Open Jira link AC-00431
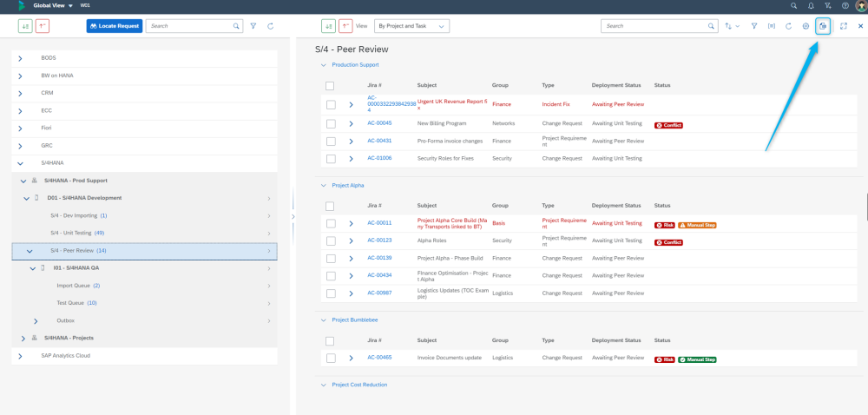 379,141
